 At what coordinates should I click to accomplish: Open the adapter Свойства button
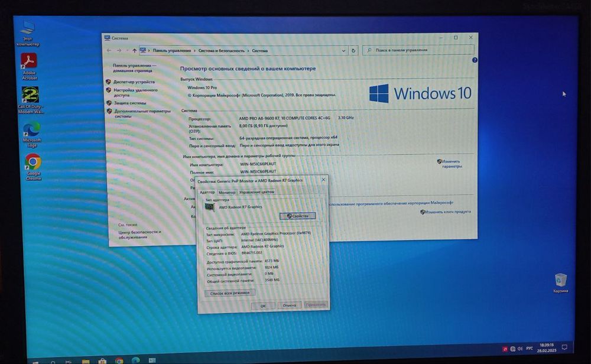click(x=297, y=216)
